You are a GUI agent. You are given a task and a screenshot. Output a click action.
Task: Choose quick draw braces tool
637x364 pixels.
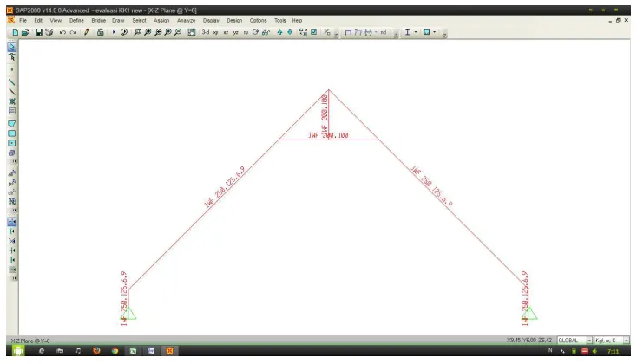(12, 101)
